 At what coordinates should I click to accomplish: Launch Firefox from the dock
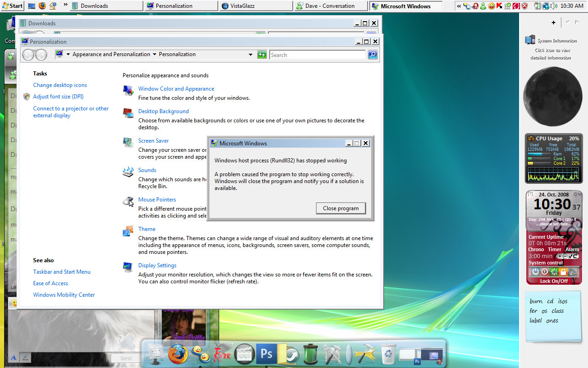[x=178, y=354]
